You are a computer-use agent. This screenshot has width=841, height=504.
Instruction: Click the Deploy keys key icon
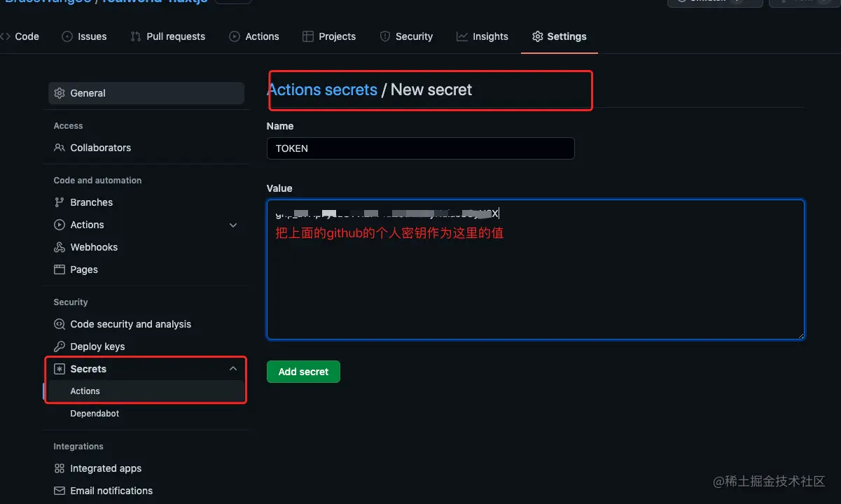coord(60,346)
